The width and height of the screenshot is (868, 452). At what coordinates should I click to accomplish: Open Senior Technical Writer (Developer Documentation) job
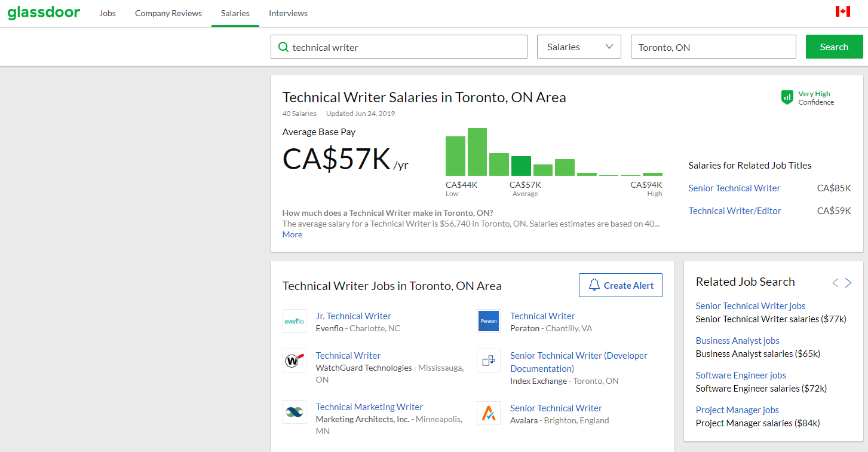click(579, 362)
